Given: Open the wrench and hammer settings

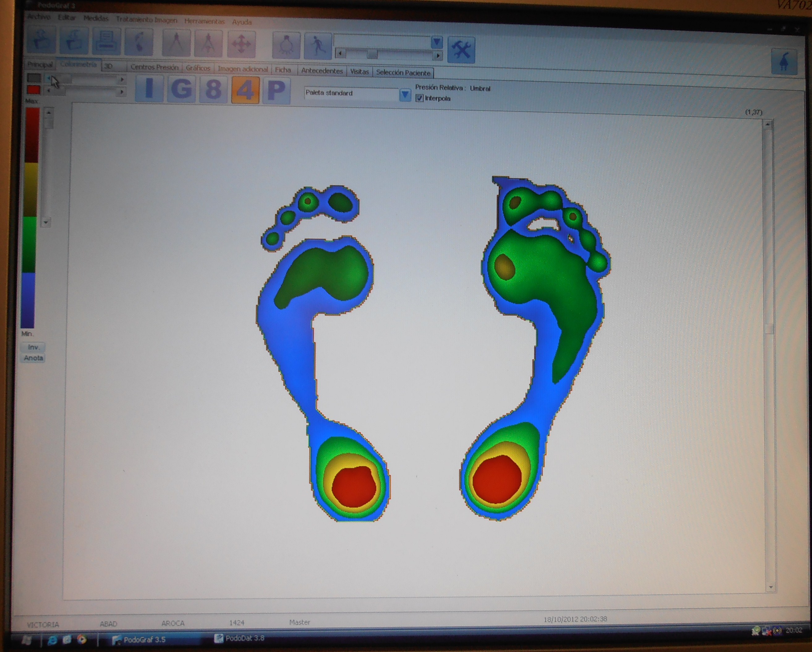Looking at the screenshot, I should click(x=461, y=50).
